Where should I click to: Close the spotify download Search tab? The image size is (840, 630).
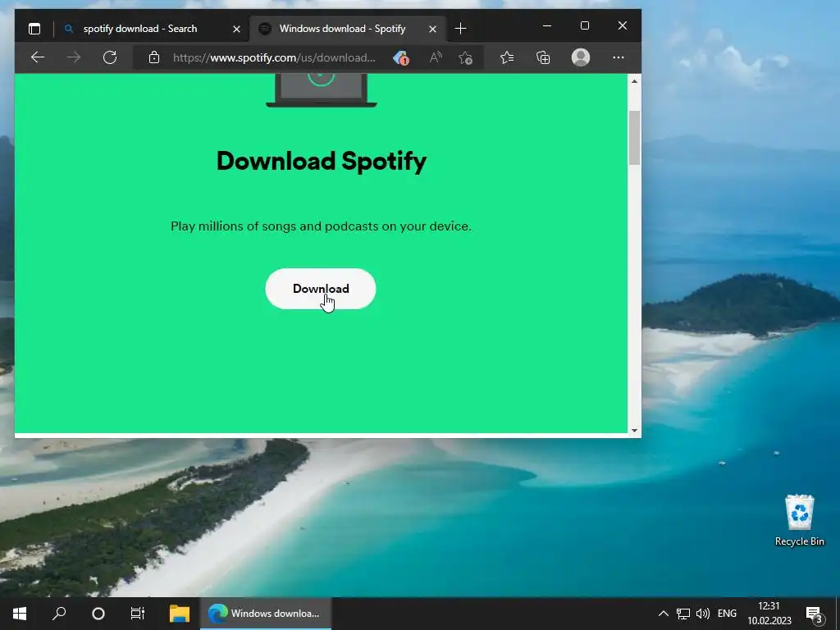[x=236, y=29]
